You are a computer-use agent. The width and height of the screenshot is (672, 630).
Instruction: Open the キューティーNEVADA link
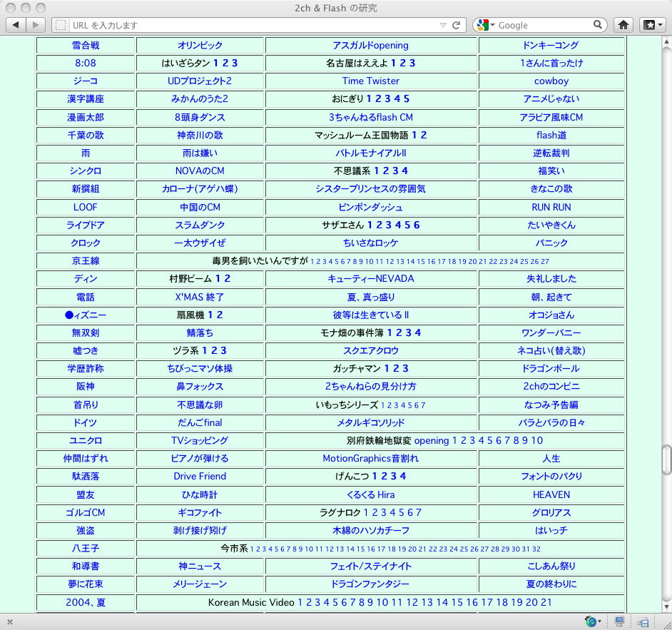pyautogui.click(x=371, y=279)
